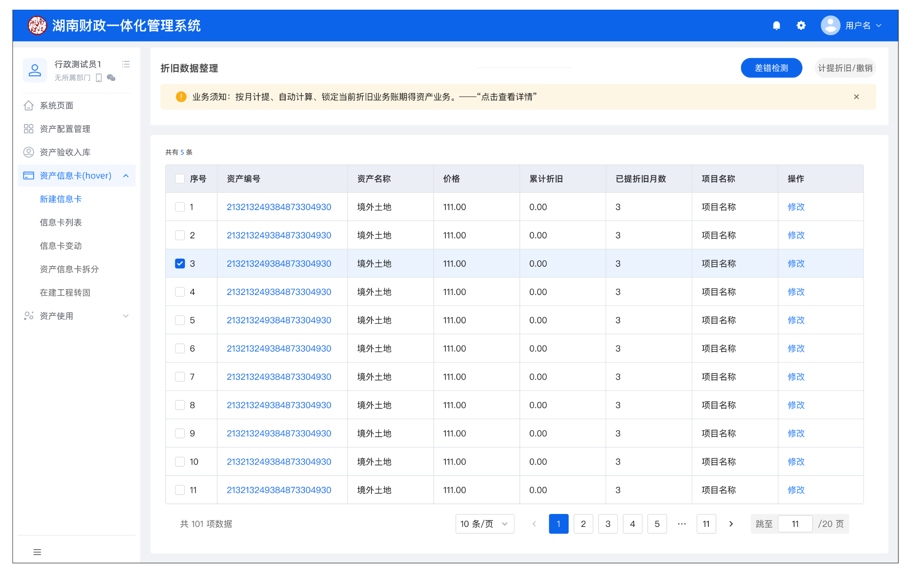The image size is (924, 577).
Task: Open settings via the gear icon
Action: click(x=801, y=26)
